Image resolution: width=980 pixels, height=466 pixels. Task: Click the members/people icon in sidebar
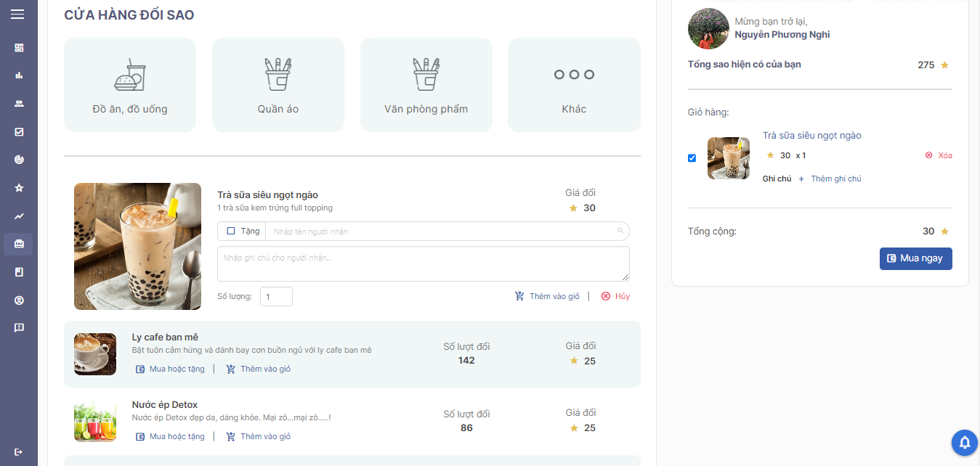18,103
